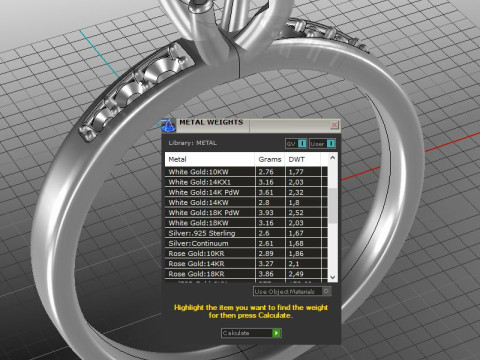Click the 3.27 grams value
Viewport: 480px width, 360px height.
(266, 264)
